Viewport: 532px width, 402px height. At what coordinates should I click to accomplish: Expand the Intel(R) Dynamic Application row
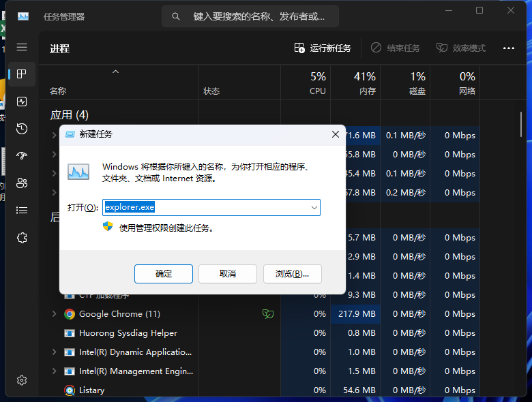(55, 352)
